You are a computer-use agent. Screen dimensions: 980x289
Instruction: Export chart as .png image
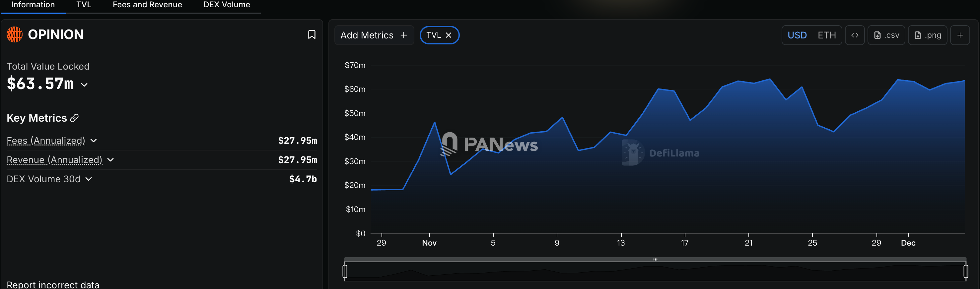[x=927, y=35]
